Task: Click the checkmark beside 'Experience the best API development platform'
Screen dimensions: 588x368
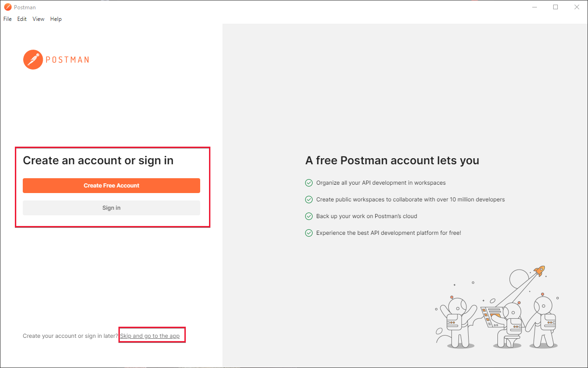Action: [309, 232]
